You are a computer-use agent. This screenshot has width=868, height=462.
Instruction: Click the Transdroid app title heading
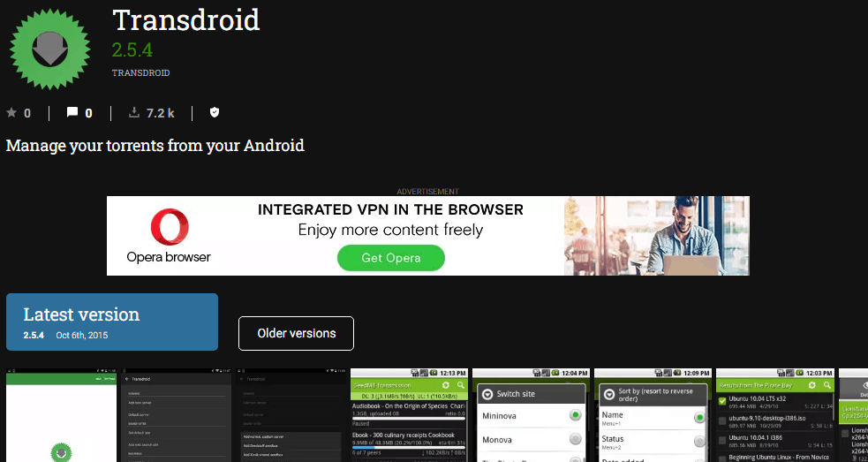tap(186, 20)
